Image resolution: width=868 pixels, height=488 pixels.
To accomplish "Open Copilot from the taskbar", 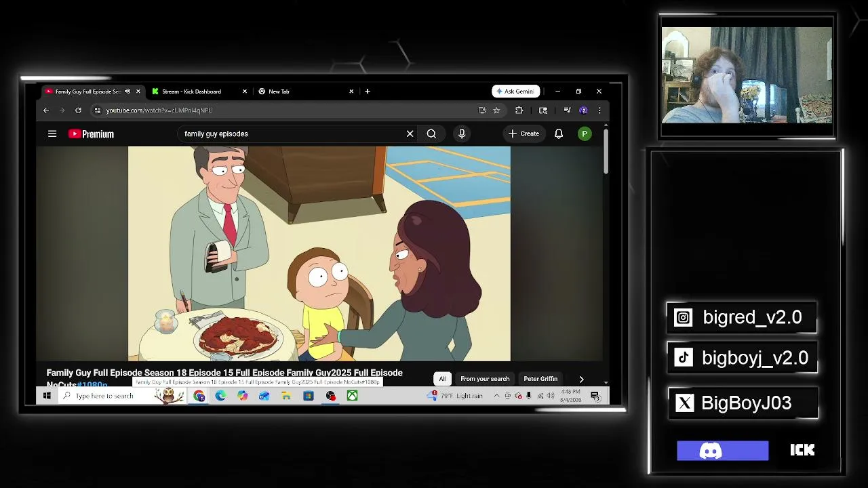I will [x=242, y=396].
